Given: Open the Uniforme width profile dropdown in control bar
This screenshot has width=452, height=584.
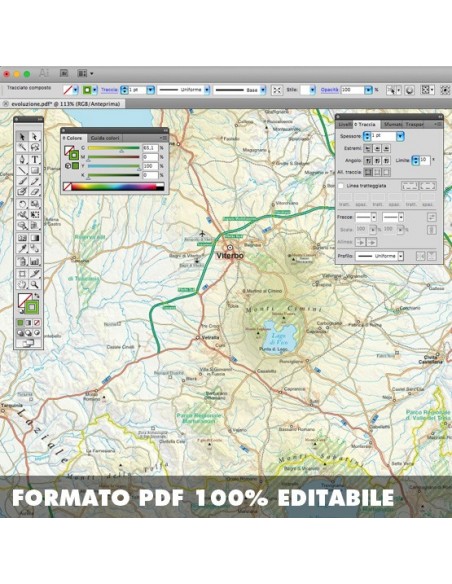Looking at the screenshot, I should click(x=207, y=90).
